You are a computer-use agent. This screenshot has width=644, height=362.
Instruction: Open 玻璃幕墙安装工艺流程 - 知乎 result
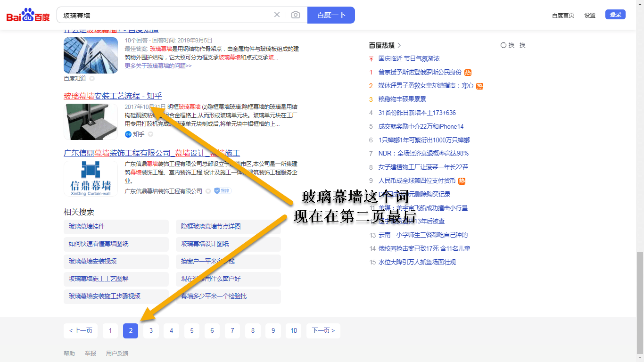point(113,96)
